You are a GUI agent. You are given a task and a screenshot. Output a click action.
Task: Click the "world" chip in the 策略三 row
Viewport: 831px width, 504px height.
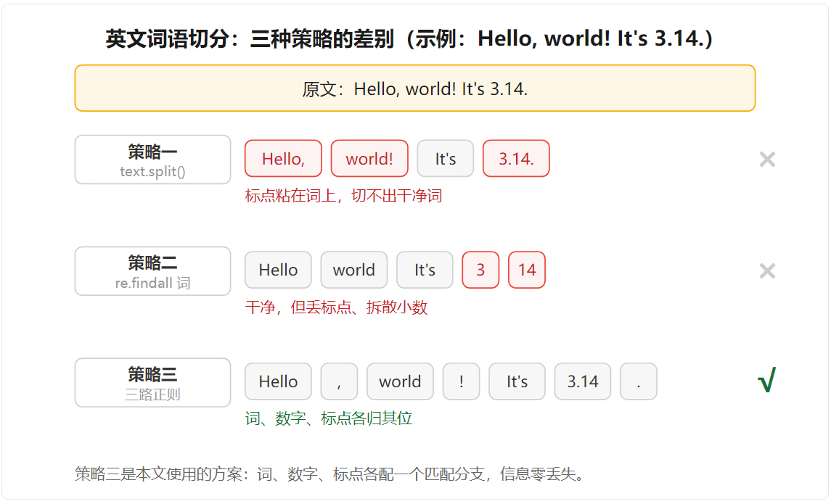click(x=400, y=381)
